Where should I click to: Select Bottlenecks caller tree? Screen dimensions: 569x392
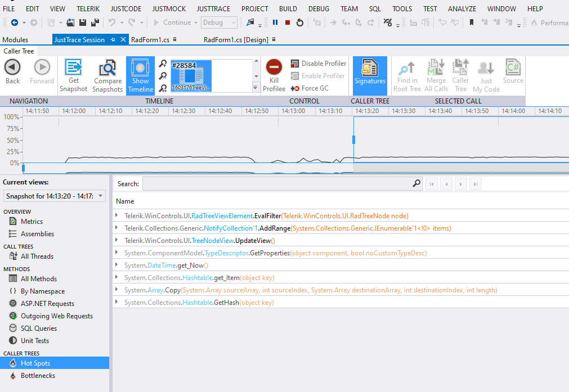(38, 375)
